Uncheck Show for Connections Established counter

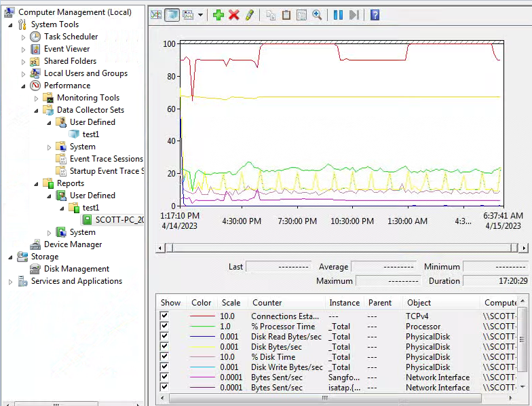coord(164,316)
